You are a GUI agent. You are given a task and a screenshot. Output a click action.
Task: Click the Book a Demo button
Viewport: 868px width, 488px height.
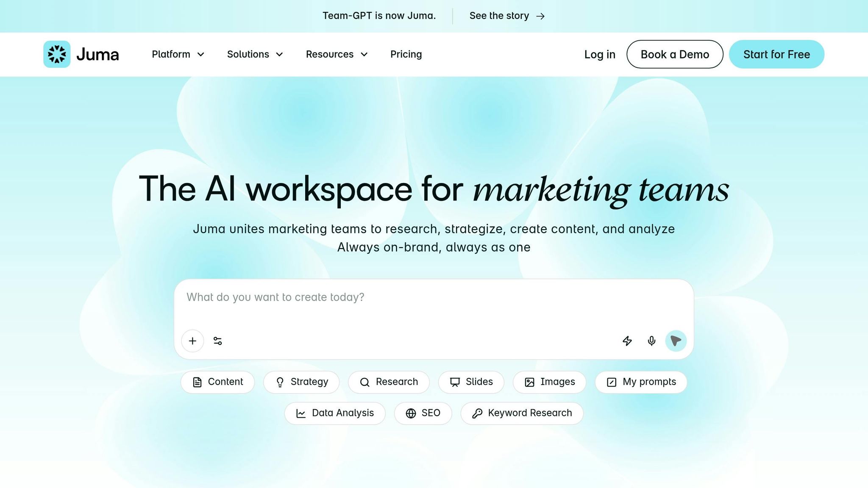674,54
